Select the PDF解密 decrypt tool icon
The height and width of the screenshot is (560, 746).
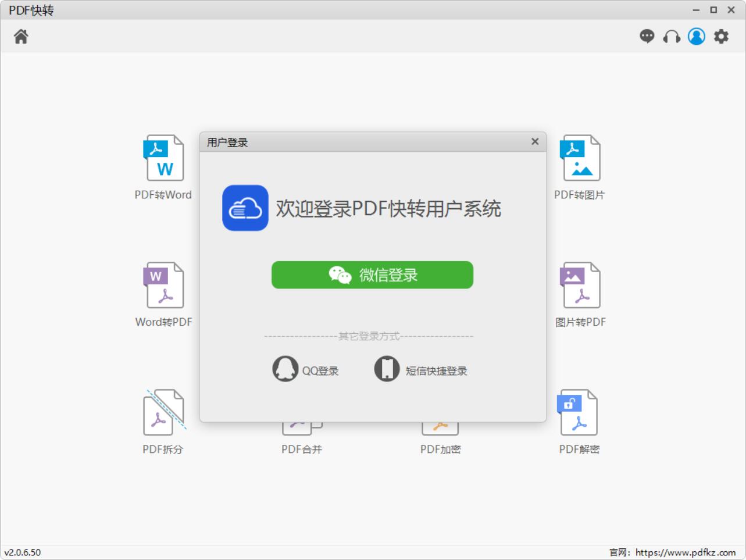tap(577, 412)
